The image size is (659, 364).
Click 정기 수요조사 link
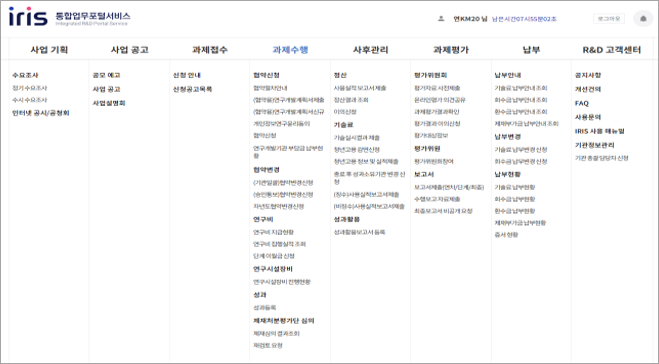pos(29,88)
